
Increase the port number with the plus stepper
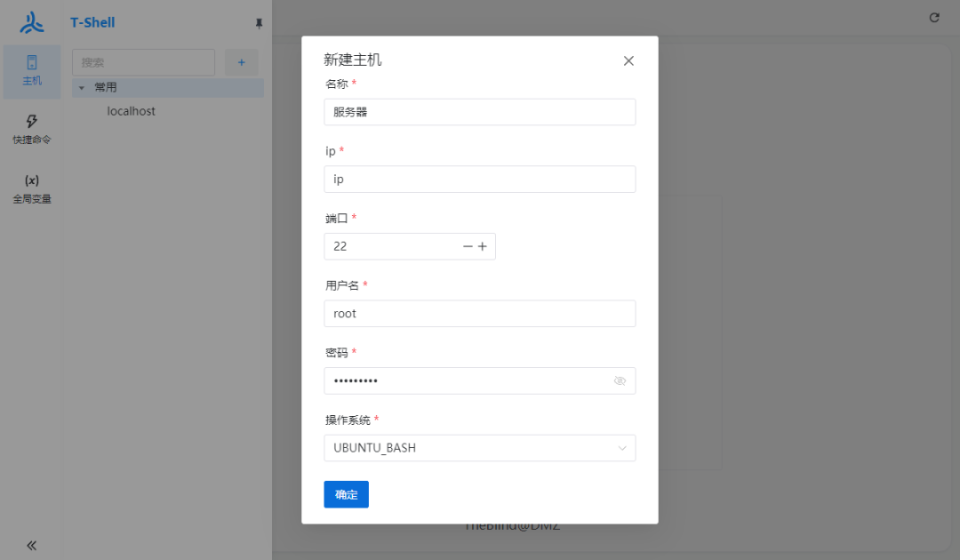point(483,246)
